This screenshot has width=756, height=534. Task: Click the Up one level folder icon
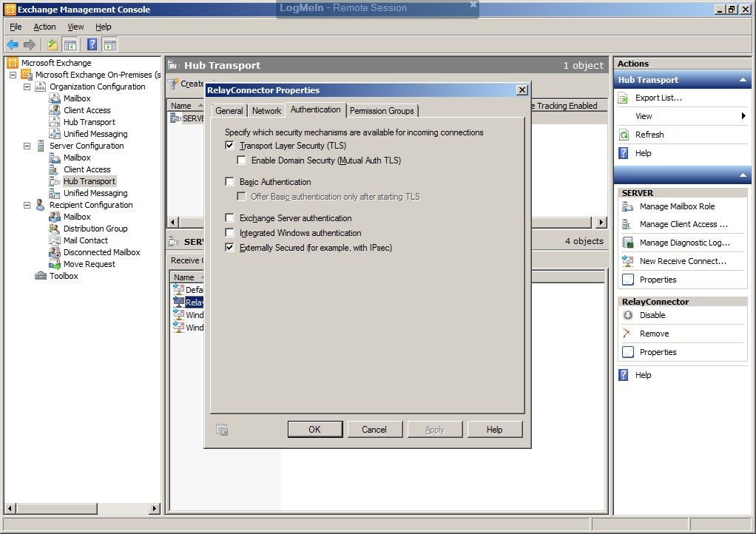[52, 45]
